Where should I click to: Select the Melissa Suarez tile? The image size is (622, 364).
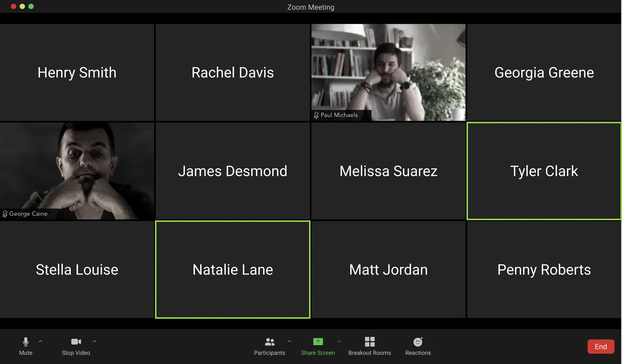[389, 171]
